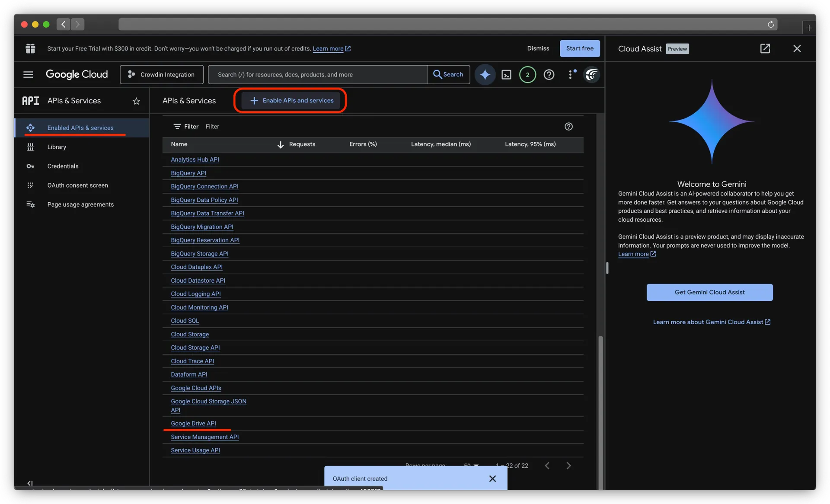This screenshot has height=504, width=830.
Task: Toggle the Filter control above the table
Action: [x=185, y=126]
